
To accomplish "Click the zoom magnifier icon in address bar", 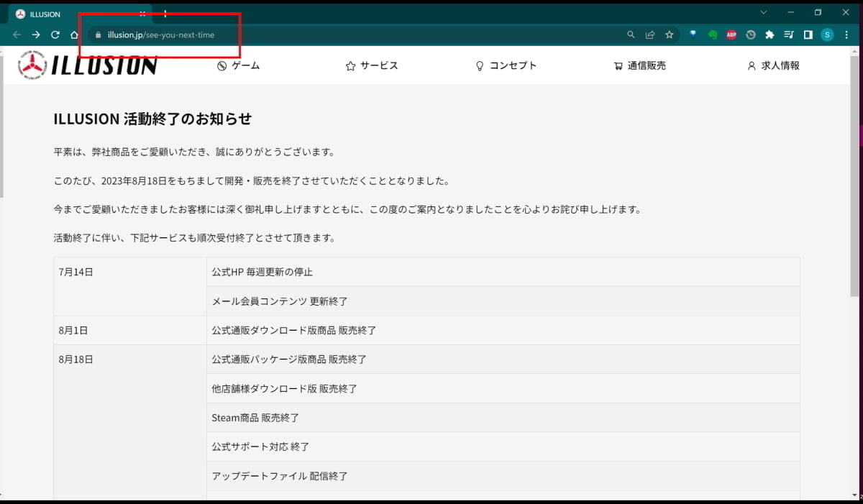I will point(631,35).
